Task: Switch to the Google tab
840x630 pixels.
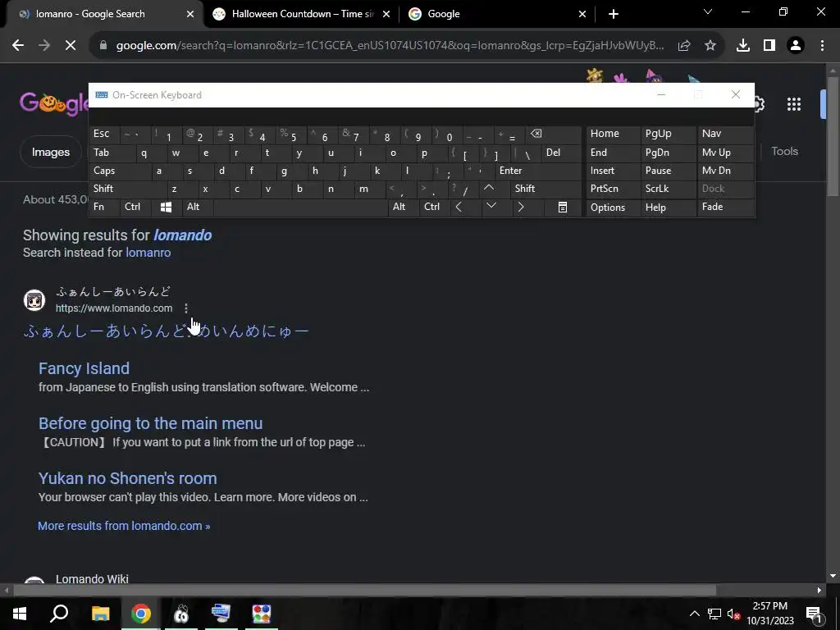Action: tap(496, 14)
